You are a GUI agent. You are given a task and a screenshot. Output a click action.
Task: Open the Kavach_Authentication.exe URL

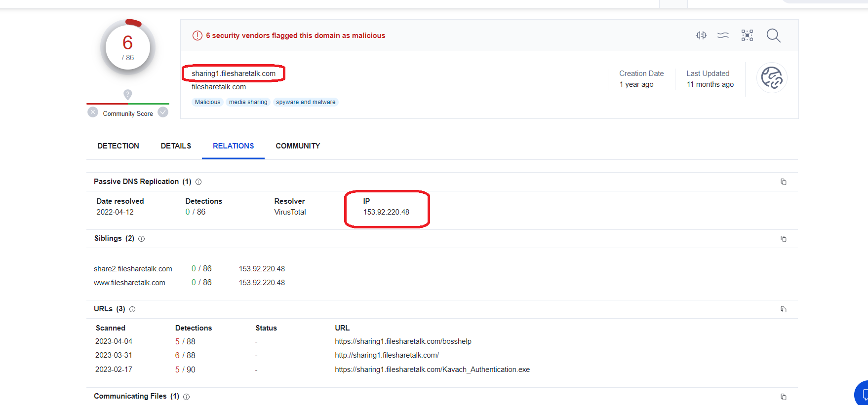pos(432,369)
